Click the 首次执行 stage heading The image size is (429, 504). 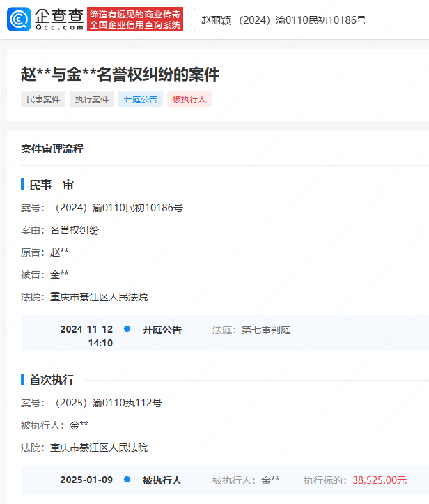[x=52, y=380]
